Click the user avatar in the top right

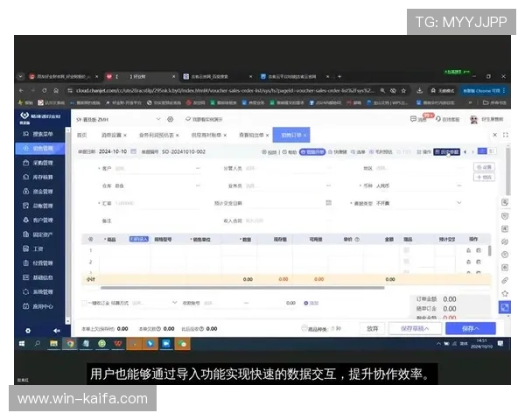click(x=473, y=120)
